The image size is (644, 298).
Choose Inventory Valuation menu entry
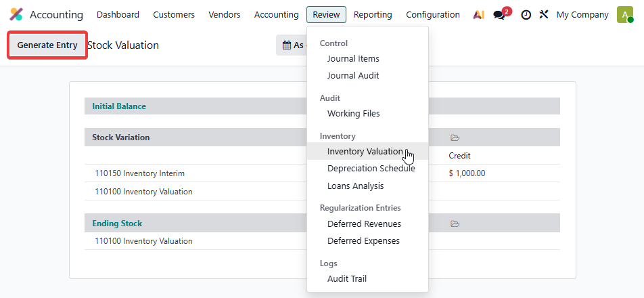coord(365,151)
